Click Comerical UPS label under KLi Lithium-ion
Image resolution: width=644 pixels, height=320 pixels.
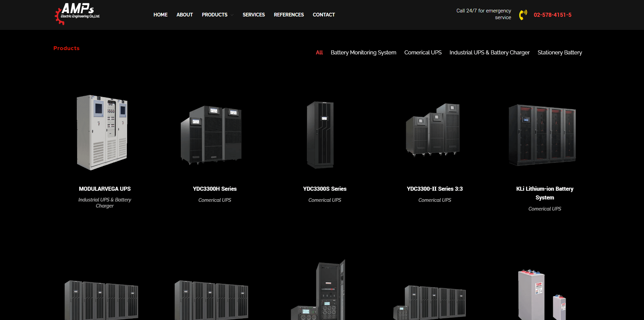[545, 209]
